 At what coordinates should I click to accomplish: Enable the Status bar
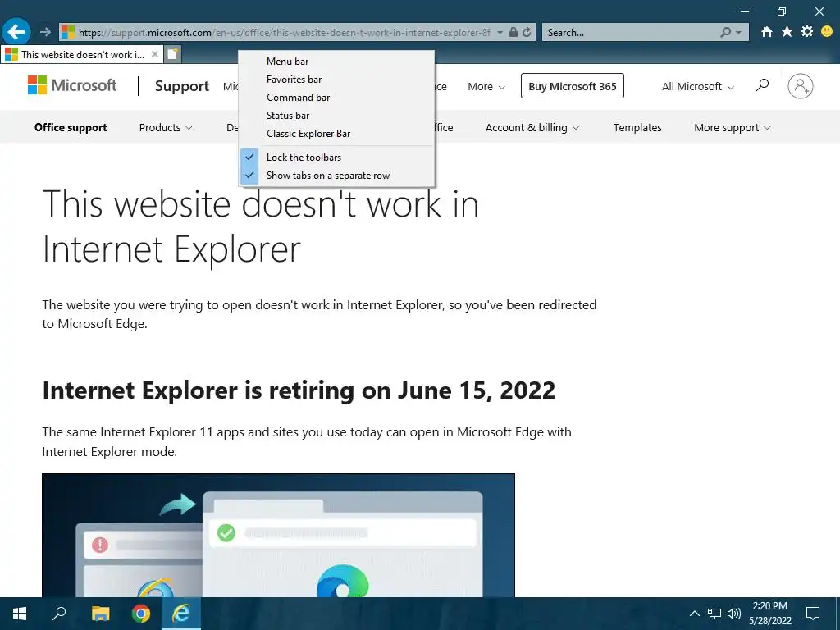[x=336, y=115]
